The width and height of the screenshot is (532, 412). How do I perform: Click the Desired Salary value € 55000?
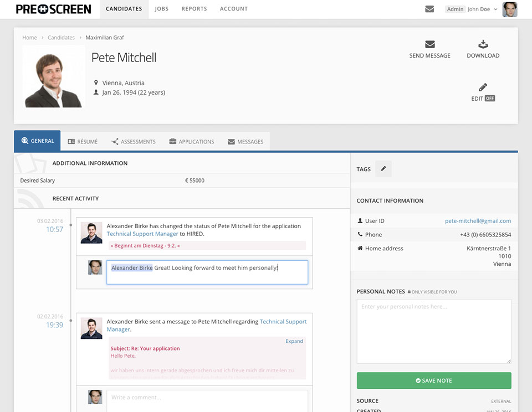(195, 181)
